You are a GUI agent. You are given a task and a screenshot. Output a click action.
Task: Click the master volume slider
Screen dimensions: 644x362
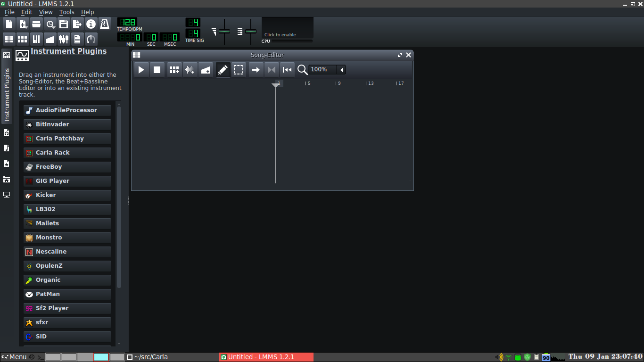[x=224, y=31]
